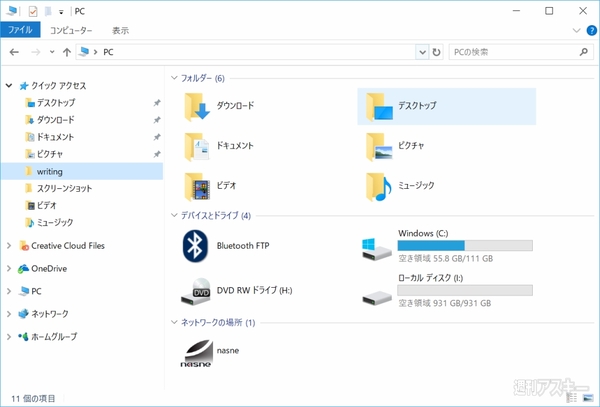Select the Windows (C:) drive icon
600x407 pixels.
tap(377, 249)
